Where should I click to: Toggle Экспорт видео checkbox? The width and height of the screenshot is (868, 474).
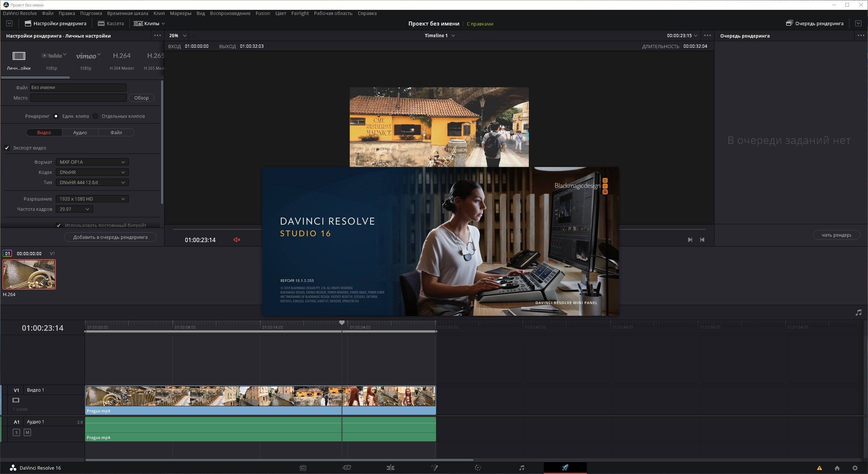tap(7, 148)
